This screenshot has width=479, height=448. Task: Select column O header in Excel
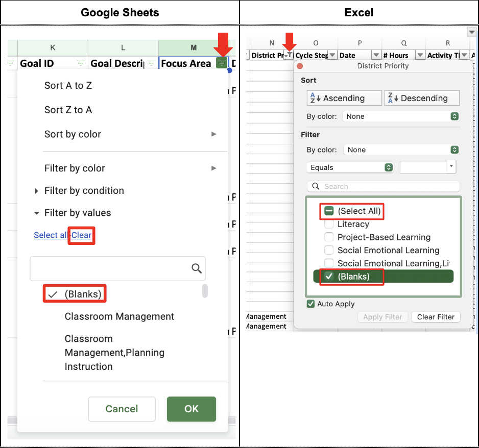(316, 43)
